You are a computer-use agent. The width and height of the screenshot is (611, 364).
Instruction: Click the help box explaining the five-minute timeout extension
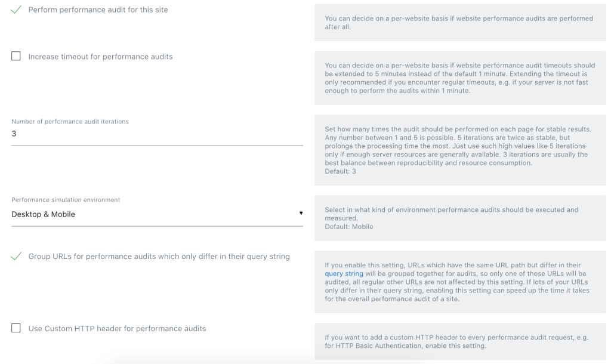click(460, 78)
